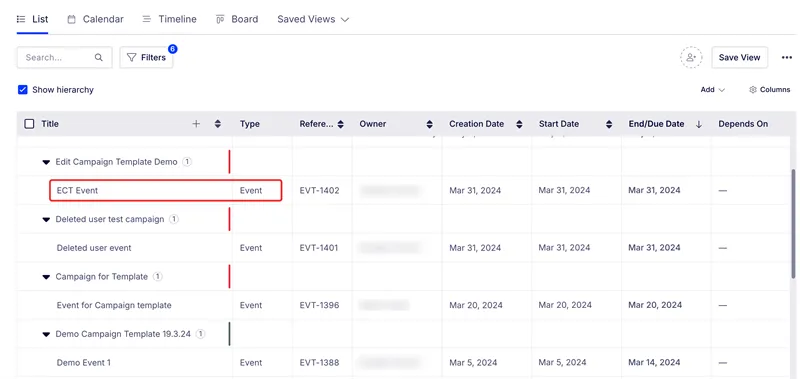Click the Save View button

click(739, 58)
